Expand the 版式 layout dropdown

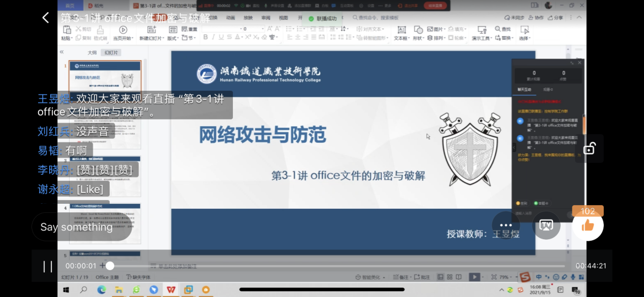(x=173, y=38)
